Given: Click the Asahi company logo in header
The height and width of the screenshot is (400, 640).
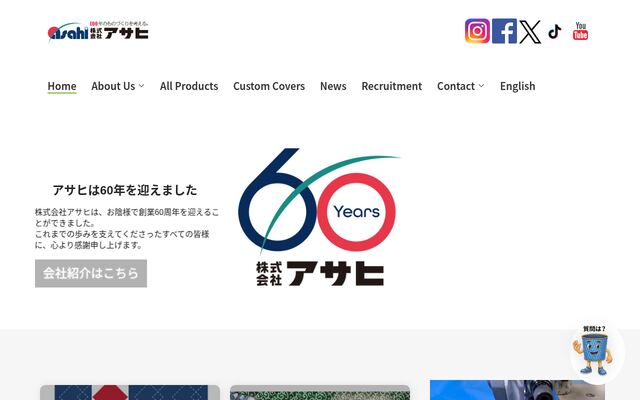Looking at the screenshot, I should pos(98,31).
